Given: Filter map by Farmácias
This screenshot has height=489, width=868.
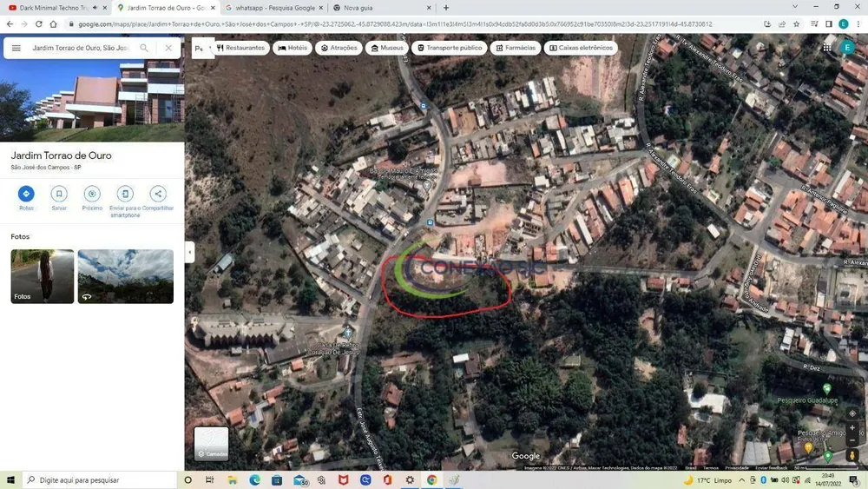Looking at the screenshot, I should click(516, 48).
